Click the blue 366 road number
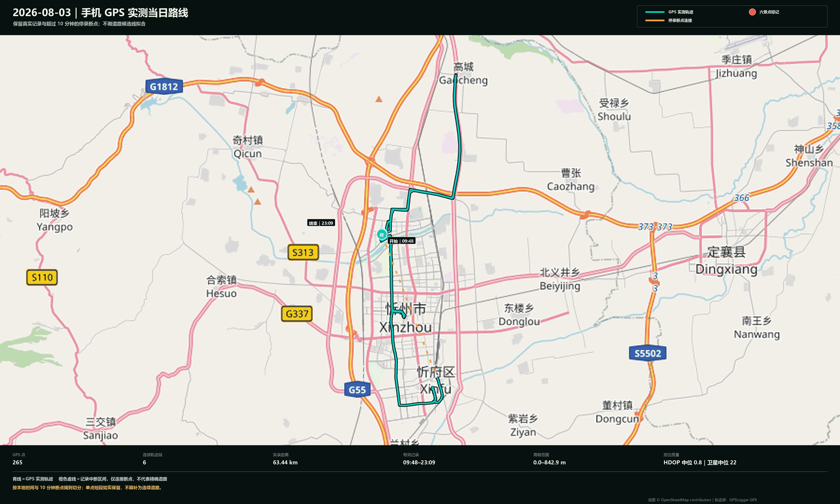Viewport: 840px width, 504px height. 742,198
